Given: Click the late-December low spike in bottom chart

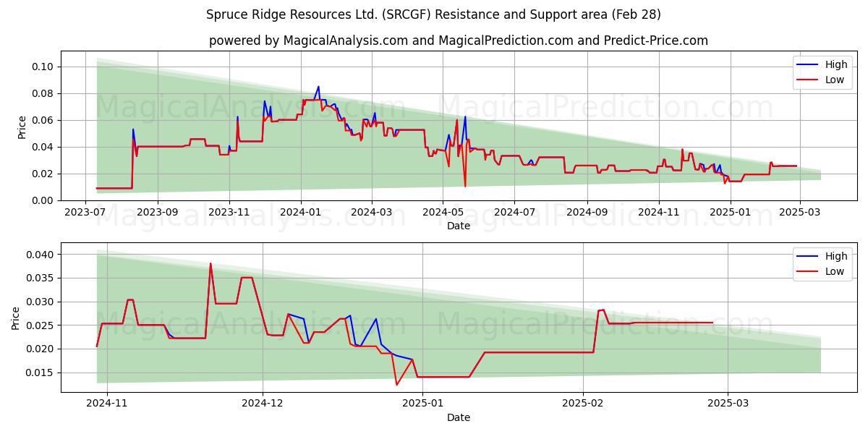Looking at the screenshot, I should coord(396,384).
